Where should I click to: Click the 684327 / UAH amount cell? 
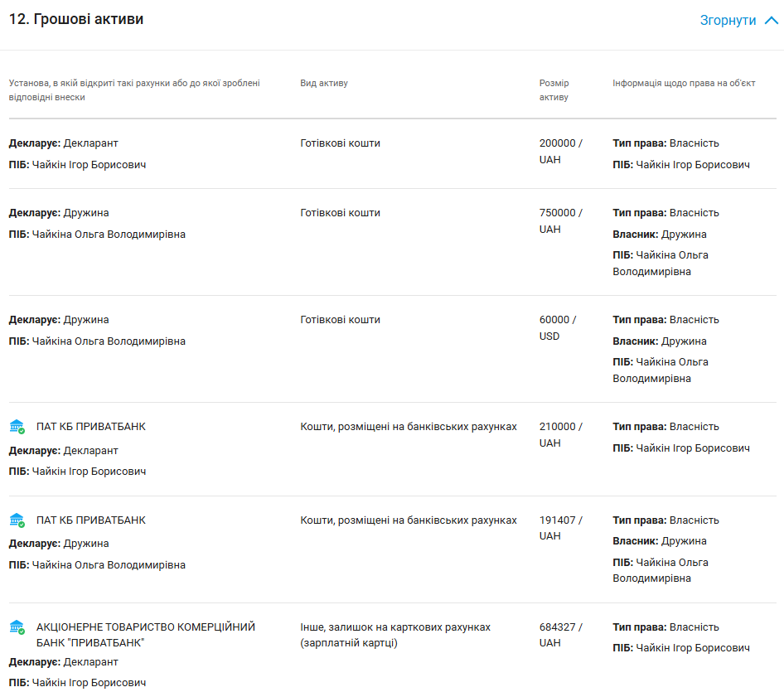tap(561, 636)
